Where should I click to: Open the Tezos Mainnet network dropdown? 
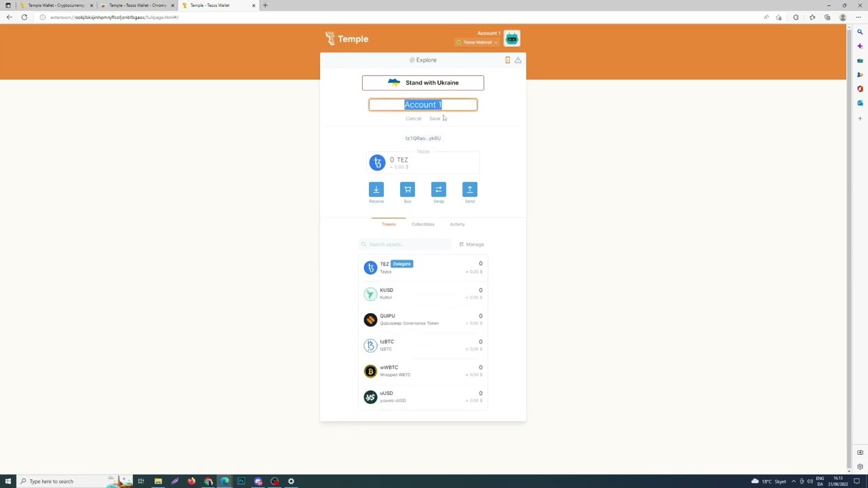click(477, 42)
